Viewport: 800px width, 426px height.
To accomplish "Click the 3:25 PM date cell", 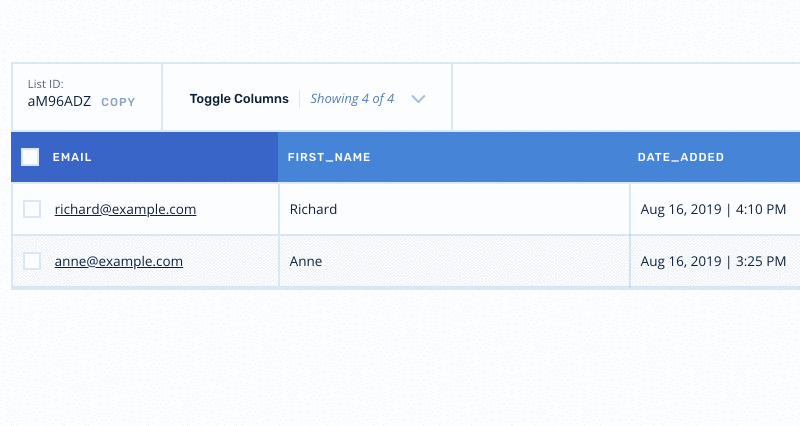I will coord(713,261).
